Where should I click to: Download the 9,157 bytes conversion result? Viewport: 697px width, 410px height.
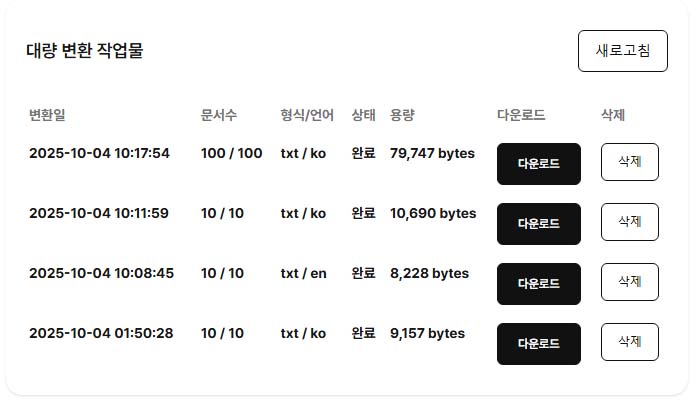[538, 344]
